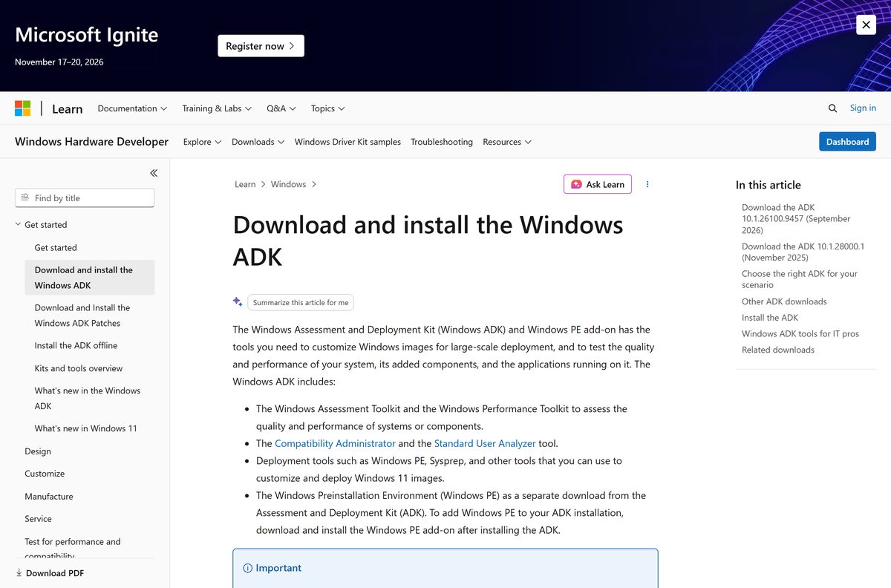Expand the Resources menu
This screenshot has width=891, height=588.
coord(507,142)
